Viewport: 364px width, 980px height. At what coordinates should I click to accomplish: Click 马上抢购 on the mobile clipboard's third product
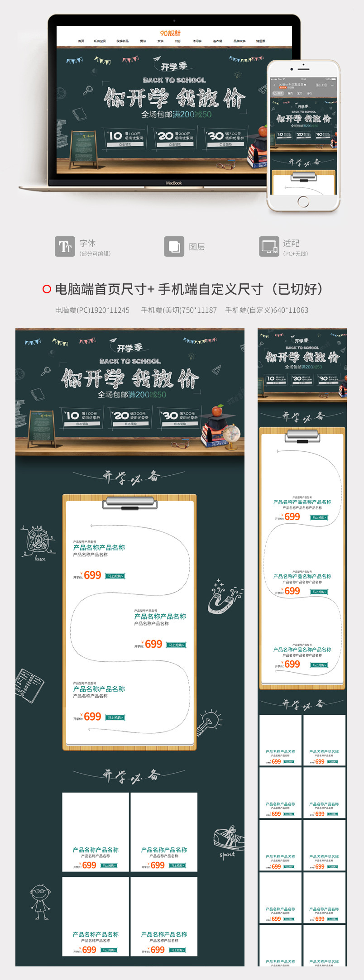pos(319,665)
